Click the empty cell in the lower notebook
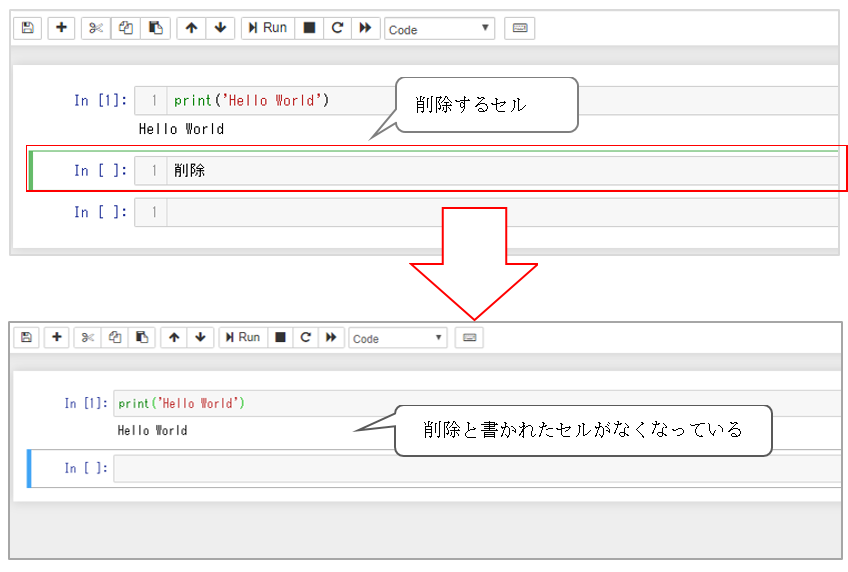Viewport: 848px width, 572px height. (475, 468)
